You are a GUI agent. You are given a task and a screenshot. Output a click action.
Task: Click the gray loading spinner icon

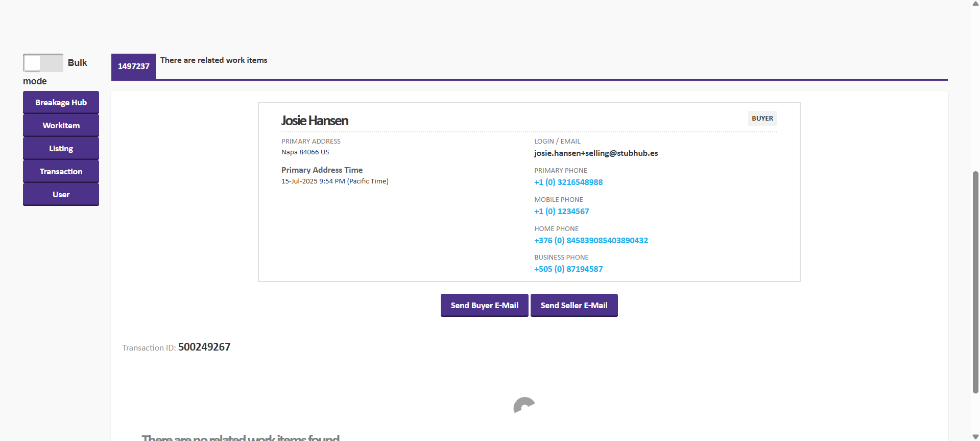pyautogui.click(x=523, y=406)
